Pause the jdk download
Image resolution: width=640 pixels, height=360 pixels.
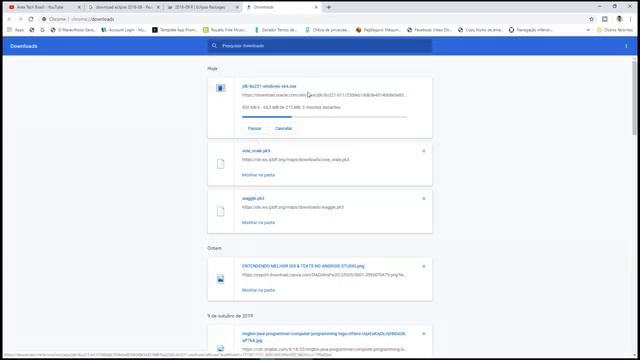[254, 128]
